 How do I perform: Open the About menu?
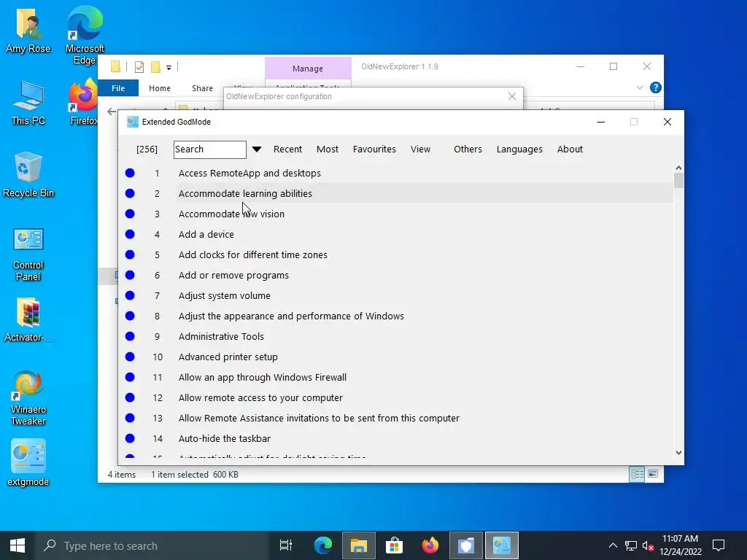click(570, 149)
